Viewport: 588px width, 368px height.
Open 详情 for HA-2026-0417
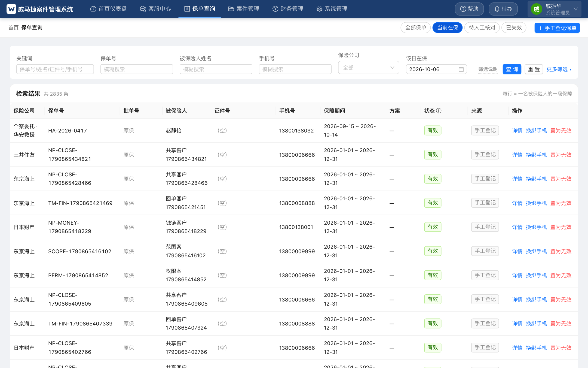(517, 131)
